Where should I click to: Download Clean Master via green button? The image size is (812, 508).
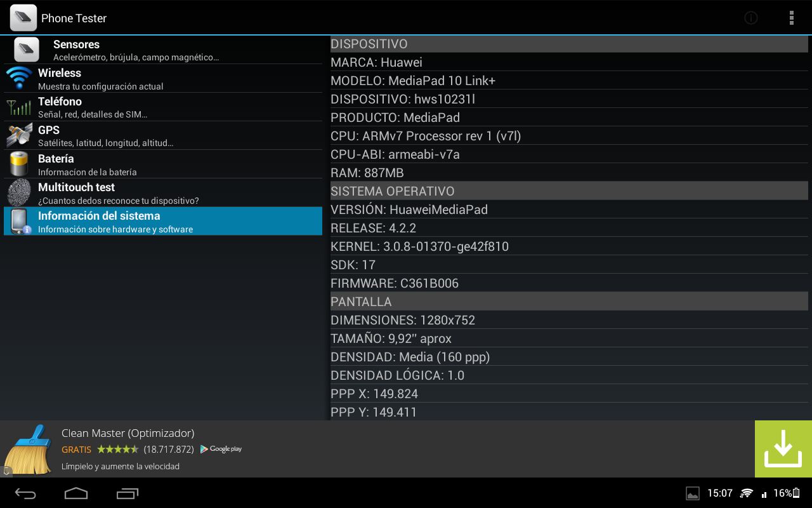pos(783,448)
